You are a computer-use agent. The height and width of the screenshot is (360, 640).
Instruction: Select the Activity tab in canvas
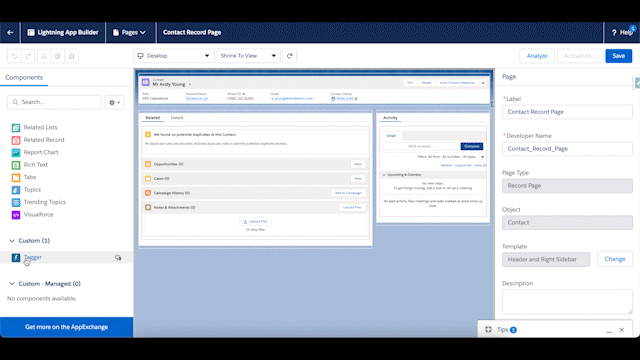[390, 118]
